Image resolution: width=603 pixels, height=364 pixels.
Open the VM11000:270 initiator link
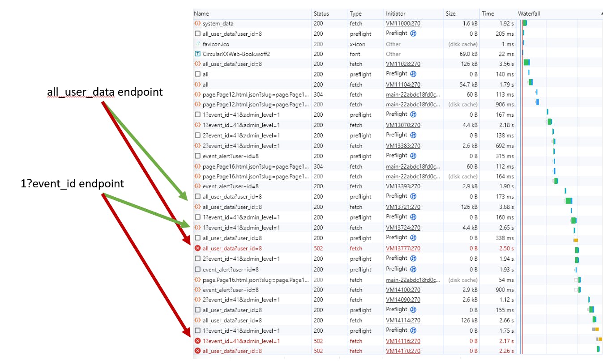(403, 23)
